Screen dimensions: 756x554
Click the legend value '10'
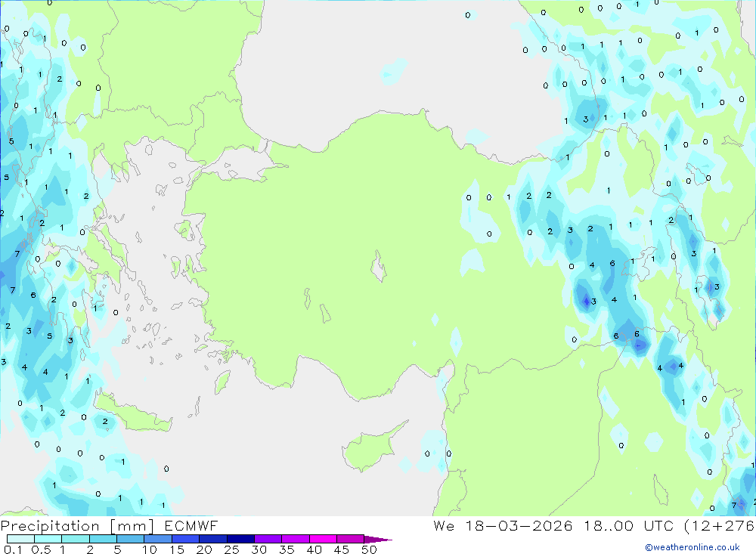pyautogui.click(x=150, y=549)
